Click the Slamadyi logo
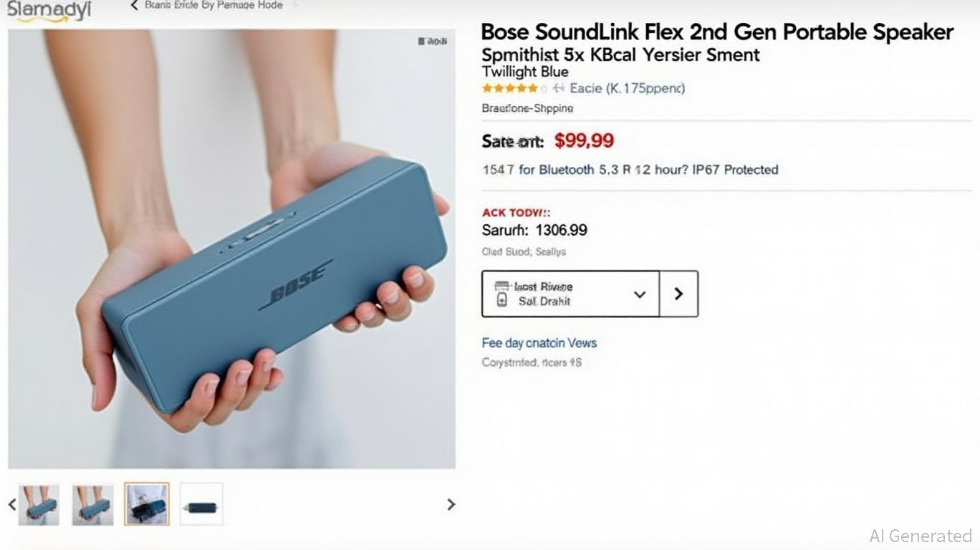Image resolution: width=980 pixels, height=550 pixels. point(49,10)
